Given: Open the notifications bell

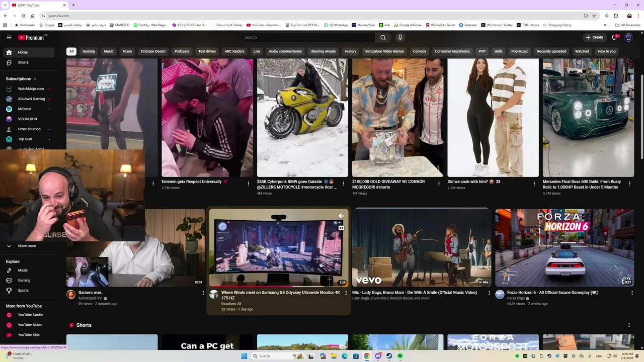Looking at the screenshot, I should pos(614,37).
